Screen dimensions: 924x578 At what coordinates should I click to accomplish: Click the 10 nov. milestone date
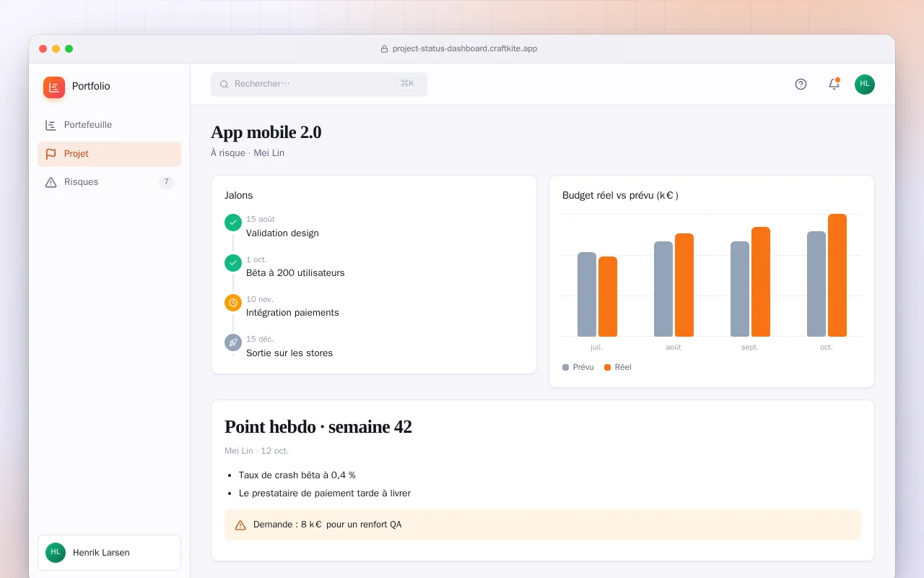point(260,299)
